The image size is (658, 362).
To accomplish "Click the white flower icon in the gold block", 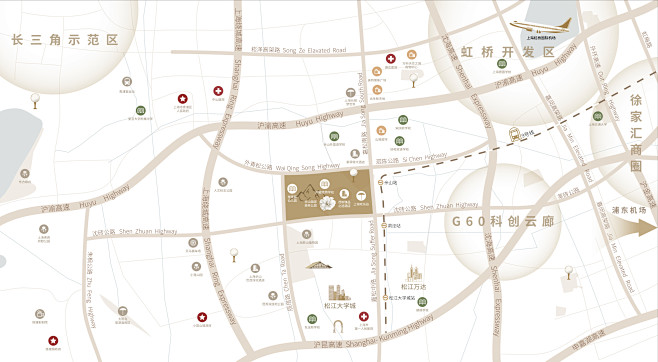I will pos(327,204).
